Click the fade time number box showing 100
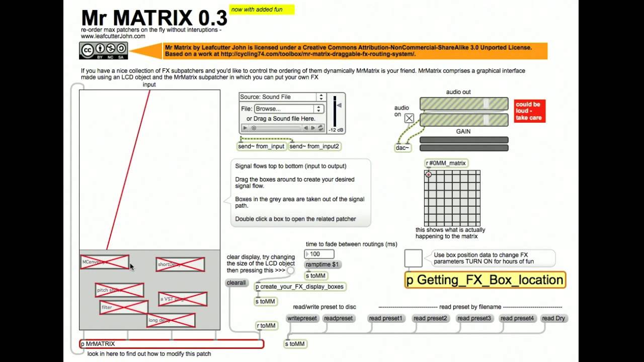This screenshot has width=644, height=362. pyautogui.click(x=319, y=254)
